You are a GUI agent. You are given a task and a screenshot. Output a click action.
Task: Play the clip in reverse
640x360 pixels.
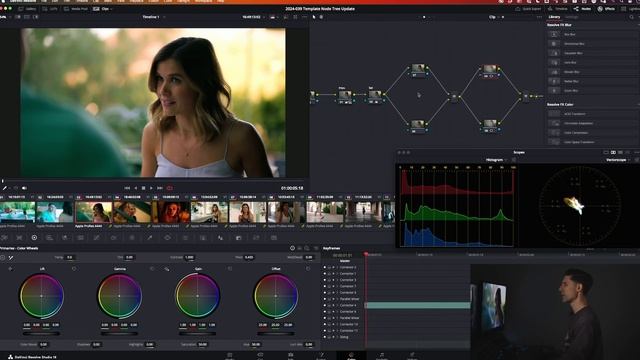pyautogui.click(x=136, y=188)
